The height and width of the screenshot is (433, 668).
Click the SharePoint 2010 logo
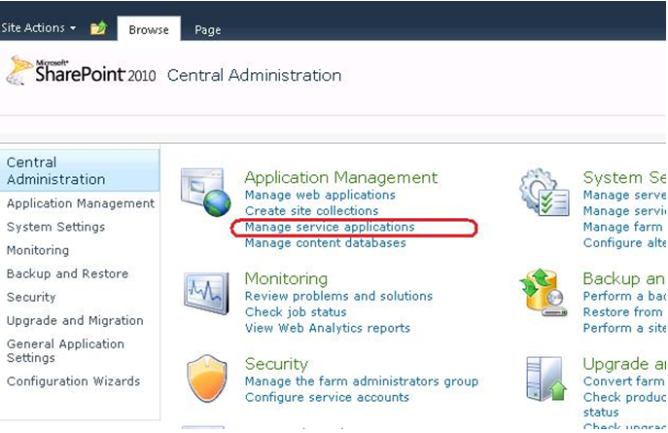pyautogui.click(x=80, y=74)
